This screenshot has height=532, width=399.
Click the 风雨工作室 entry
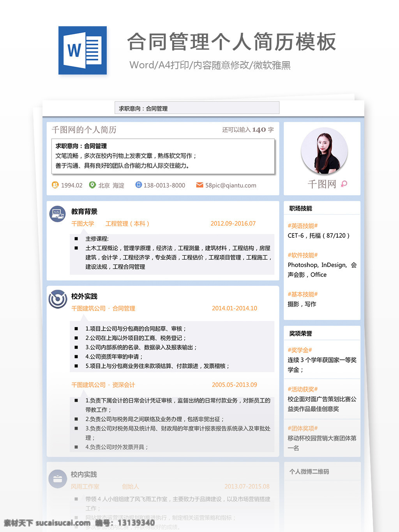click(x=85, y=486)
